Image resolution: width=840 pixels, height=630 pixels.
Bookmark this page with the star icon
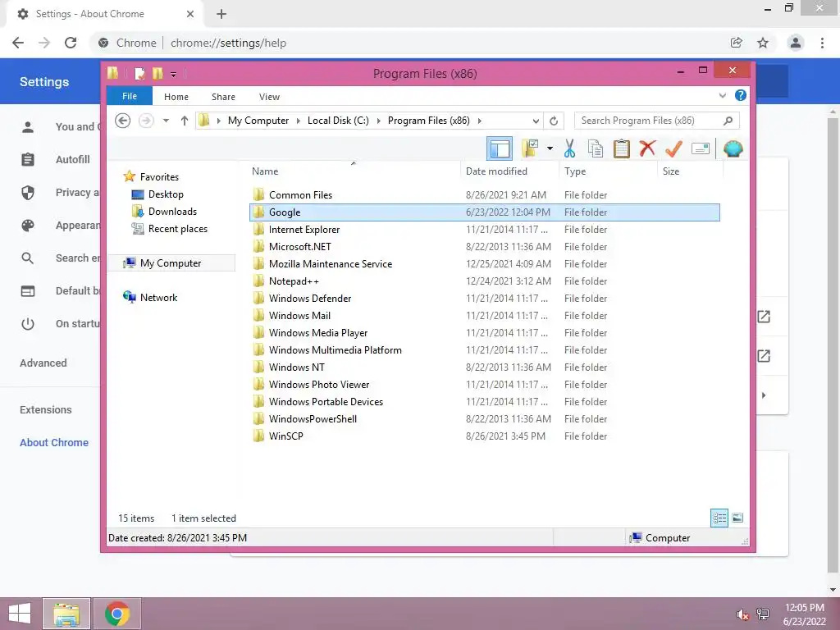click(763, 43)
